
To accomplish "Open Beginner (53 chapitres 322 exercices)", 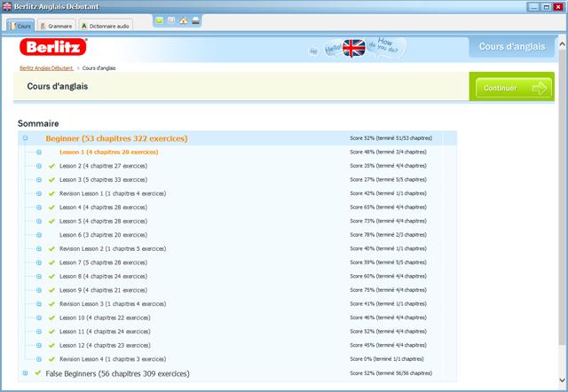I will 116,138.
